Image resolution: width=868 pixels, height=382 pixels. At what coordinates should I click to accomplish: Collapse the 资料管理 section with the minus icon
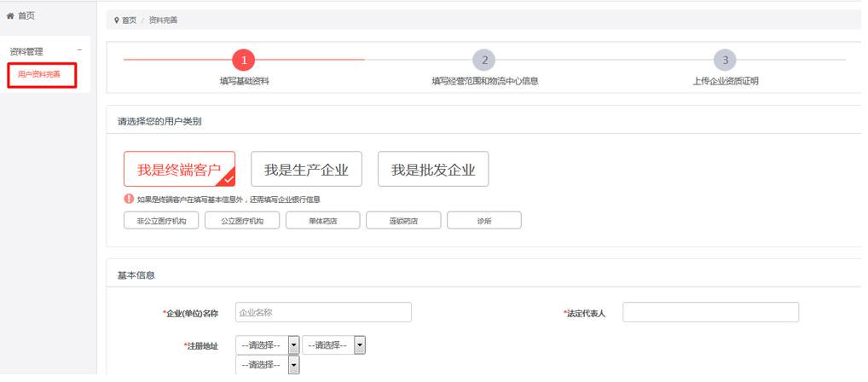(80, 50)
